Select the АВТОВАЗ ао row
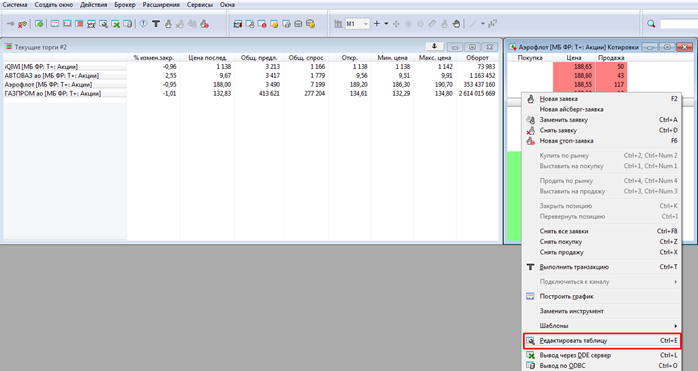698x371 pixels. 250,76
